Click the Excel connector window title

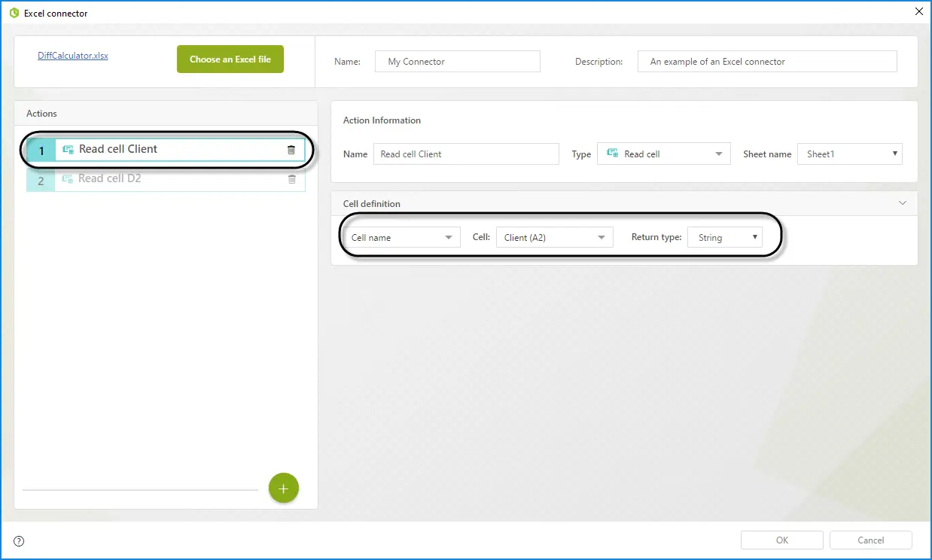(56, 14)
